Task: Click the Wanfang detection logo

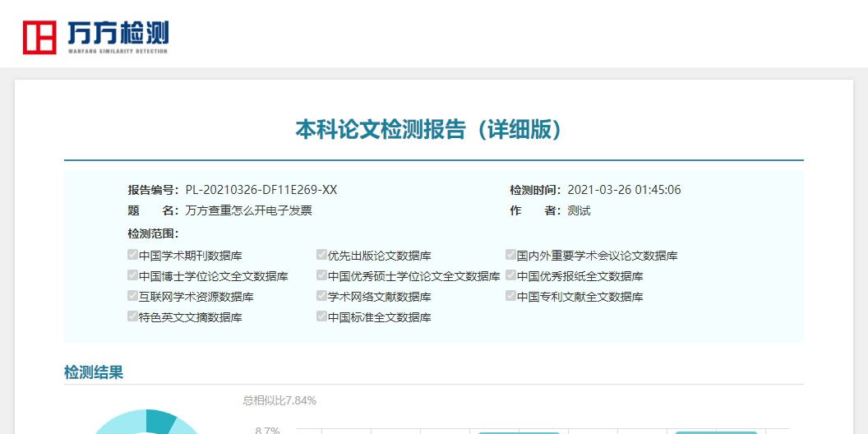Action: pos(95,37)
